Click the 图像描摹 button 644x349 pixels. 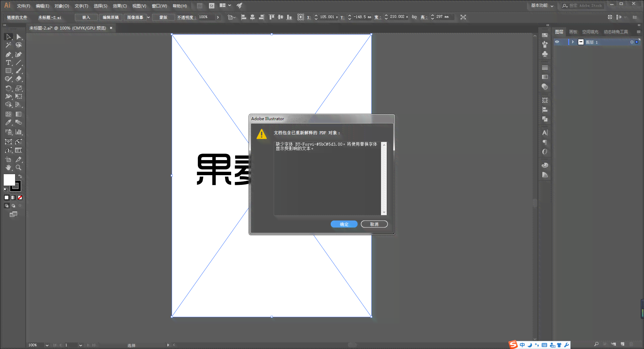[135, 17]
